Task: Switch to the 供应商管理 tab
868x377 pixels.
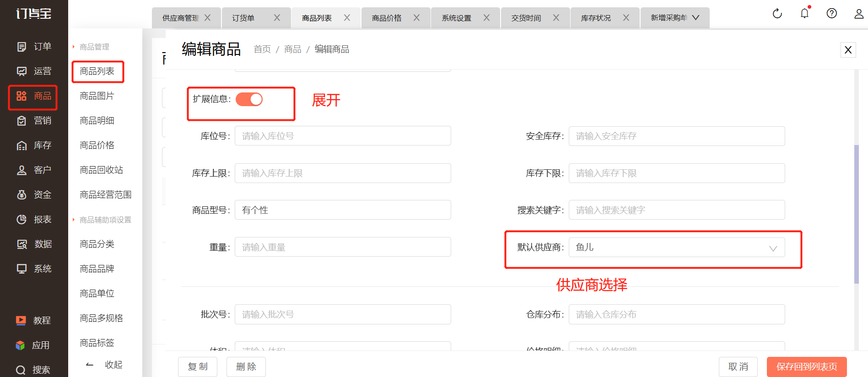Action: pyautogui.click(x=181, y=18)
